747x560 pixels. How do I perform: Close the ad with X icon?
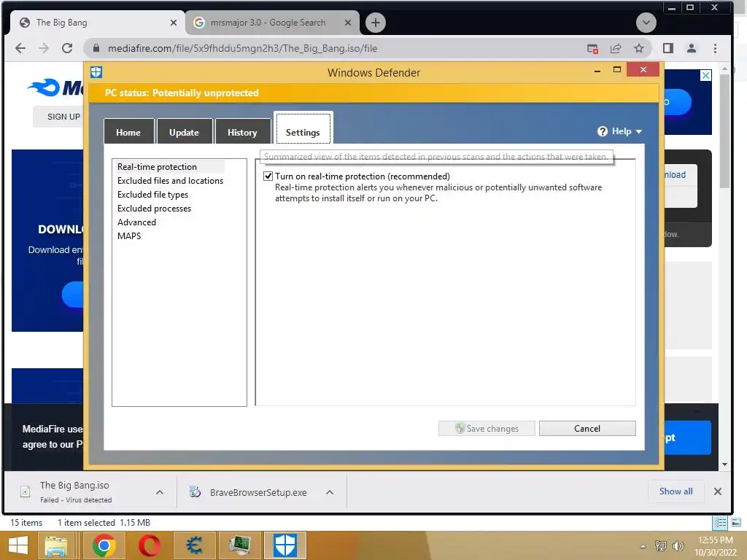click(x=705, y=75)
